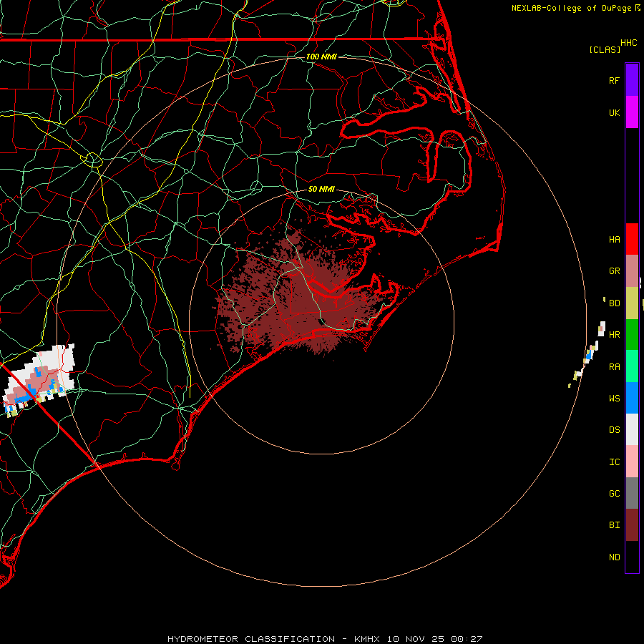This screenshot has height=644, width=644.
Task: Click the RA legend label
Action: pos(615,367)
